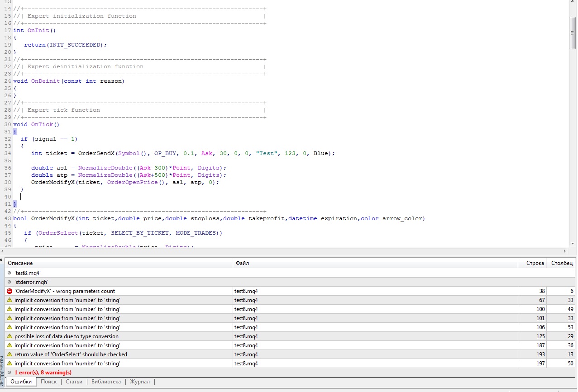Open the Библиотека tab
This screenshot has height=392, width=578.
pyautogui.click(x=106, y=382)
